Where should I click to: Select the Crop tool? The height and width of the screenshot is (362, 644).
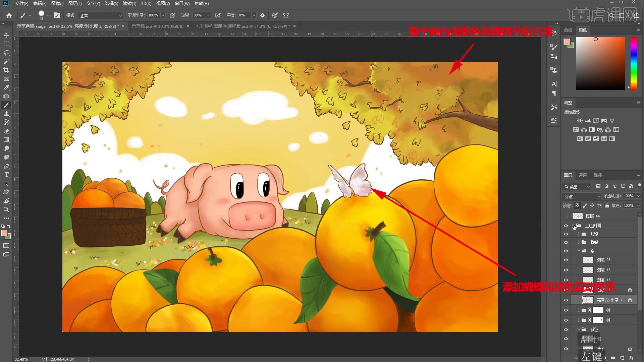[x=6, y=70]
